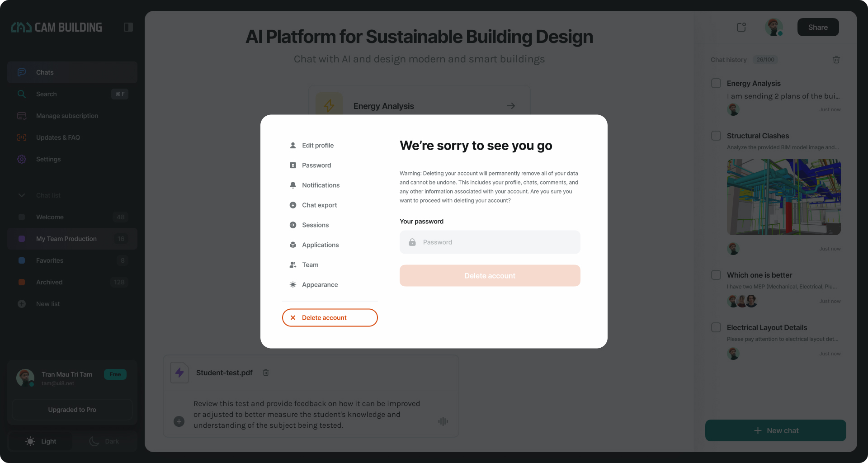Image resolution: width=868 pixels, height=463 pixels.
Task: Click the New chat button
Action: coord(776,430)
